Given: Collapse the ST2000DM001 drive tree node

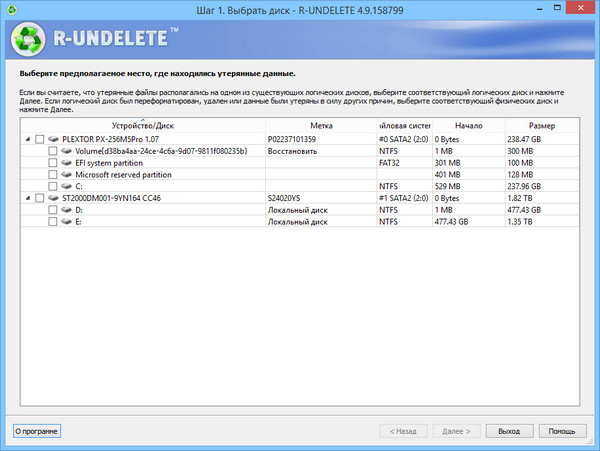Looking at the screenshot, I should (27, 198).
